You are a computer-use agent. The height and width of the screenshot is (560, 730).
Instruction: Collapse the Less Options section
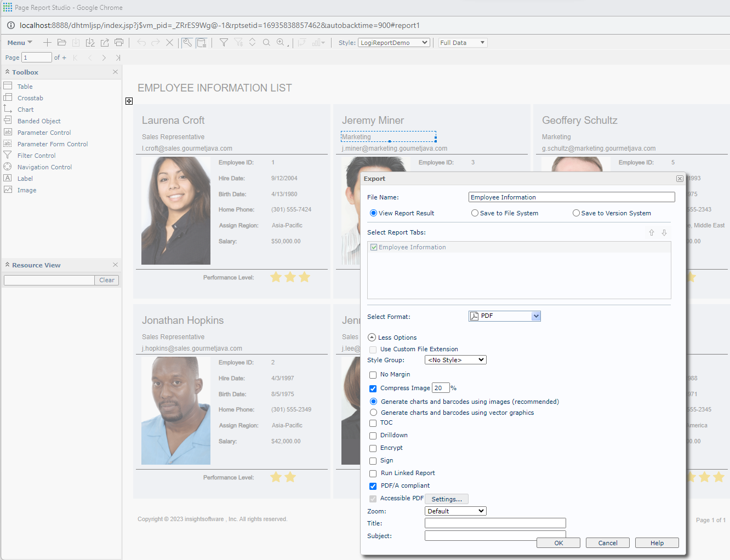point(372,337)
